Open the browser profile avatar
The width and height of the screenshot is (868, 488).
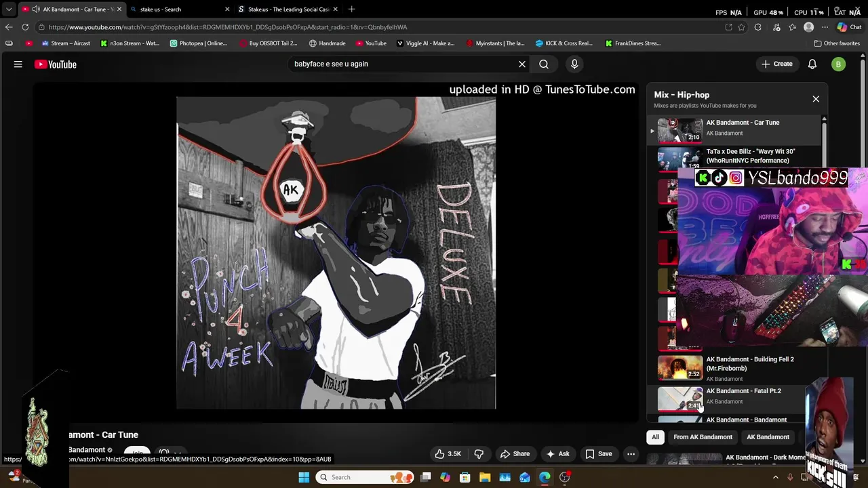point(808,27)
